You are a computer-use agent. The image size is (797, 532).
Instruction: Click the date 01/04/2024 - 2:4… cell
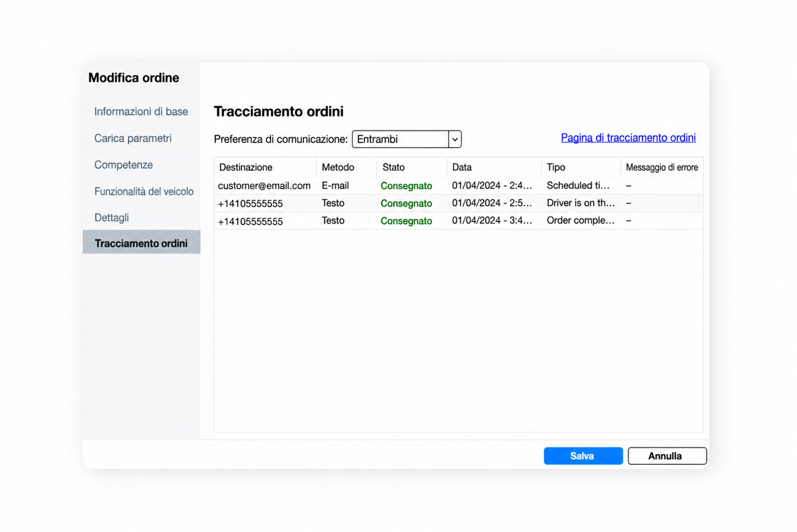click(492, 186)
